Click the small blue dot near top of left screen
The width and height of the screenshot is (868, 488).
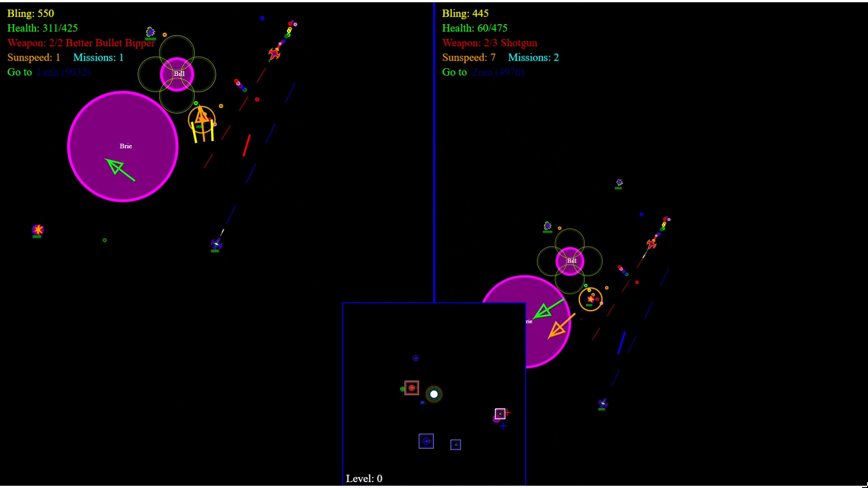(262, 18)
